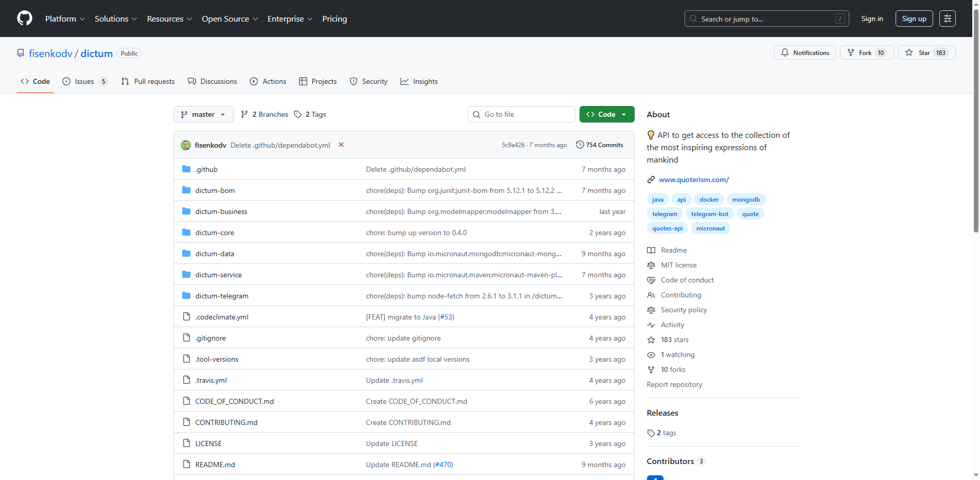
Task: Click the book icon beside Readme
Action: click(651, 250)
